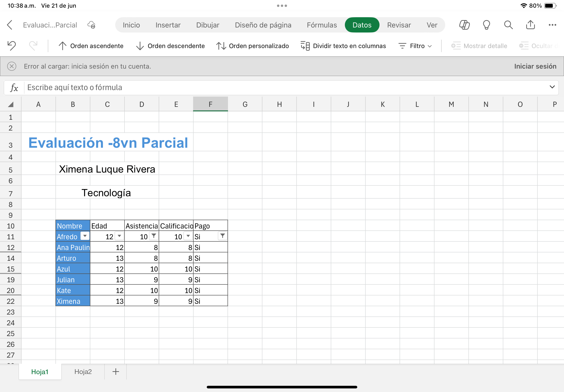This screenshot has height=392, width=564.
Task: Dismiss the error banner with X
Action: click(12, 66)
